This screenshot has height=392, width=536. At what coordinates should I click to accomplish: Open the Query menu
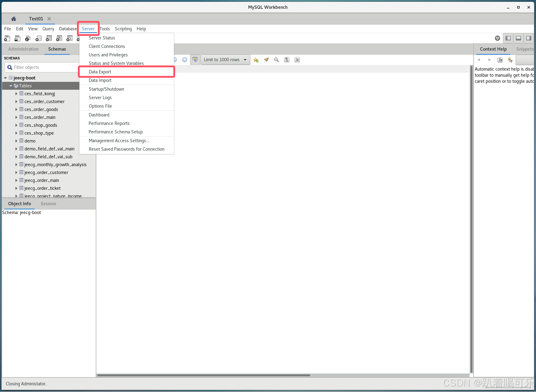coord(48,29)
